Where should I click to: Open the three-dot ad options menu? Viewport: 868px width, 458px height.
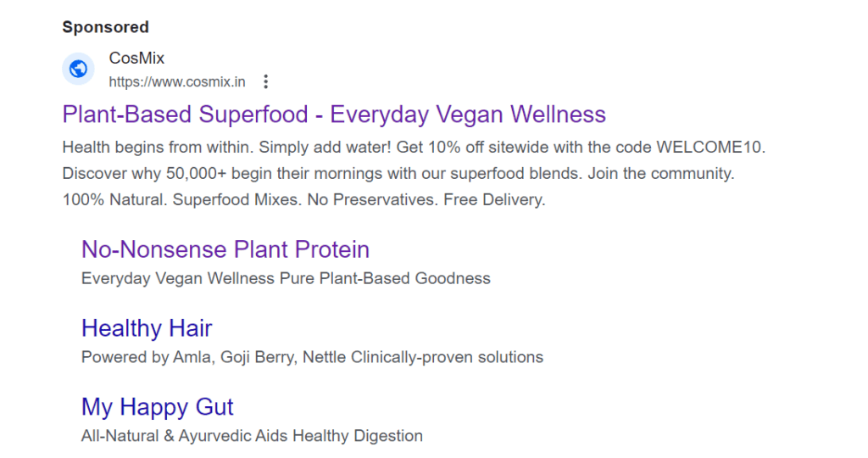[x=265, y=82]
